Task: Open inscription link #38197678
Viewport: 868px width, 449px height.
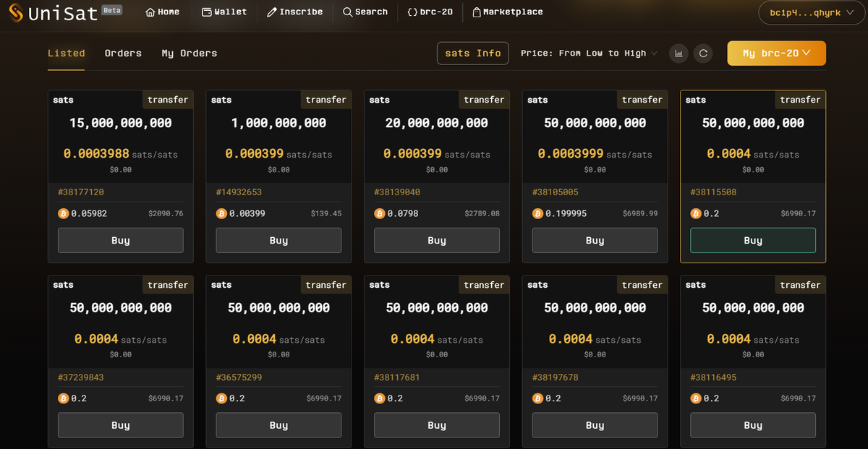Action: [556, 377]
